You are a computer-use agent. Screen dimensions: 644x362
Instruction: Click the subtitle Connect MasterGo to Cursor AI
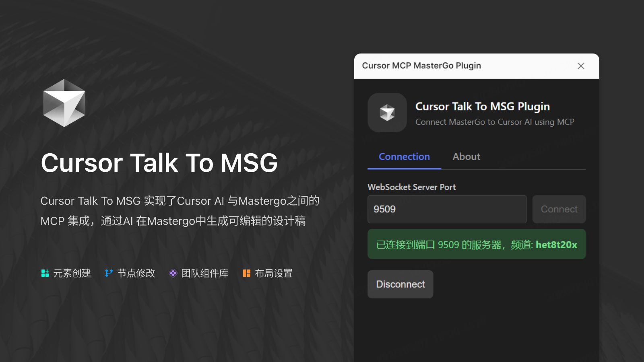(495, 122)
